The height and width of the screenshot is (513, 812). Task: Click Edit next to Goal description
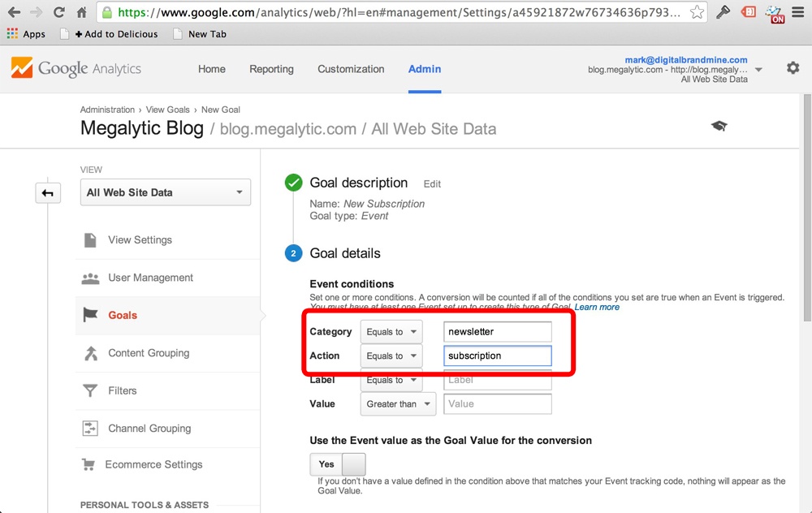432,183
